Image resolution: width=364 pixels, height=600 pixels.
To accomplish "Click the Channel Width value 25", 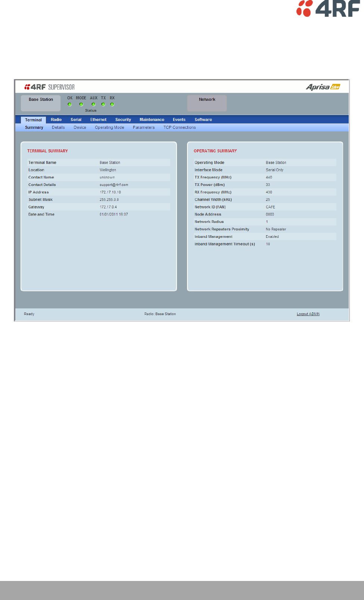I will coord(268,200).
